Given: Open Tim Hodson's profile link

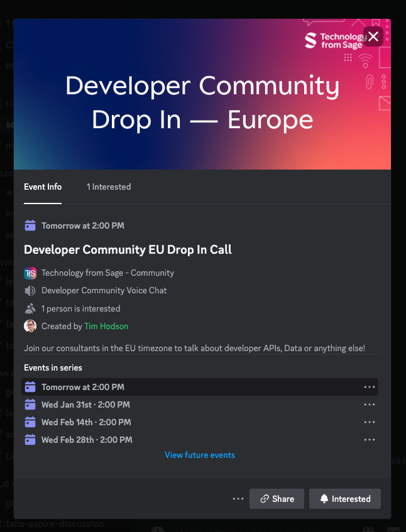Looking at the screenshot, I should pyautogui.click(x=106, y=326).
